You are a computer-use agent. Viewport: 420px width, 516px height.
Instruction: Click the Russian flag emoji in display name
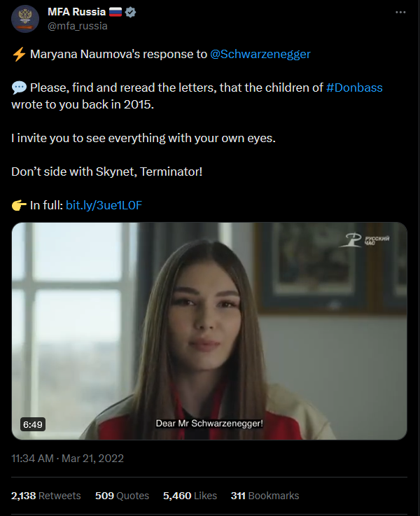point(118,13)
